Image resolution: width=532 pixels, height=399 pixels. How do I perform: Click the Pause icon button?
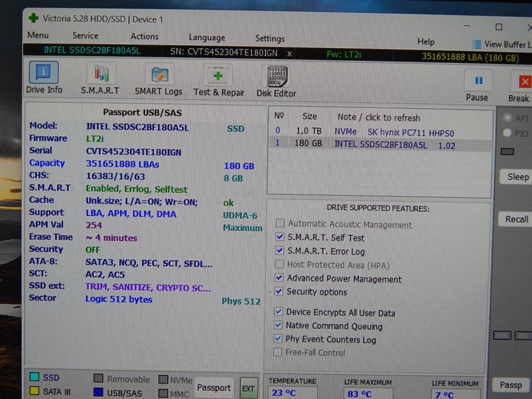click(478, 81)
